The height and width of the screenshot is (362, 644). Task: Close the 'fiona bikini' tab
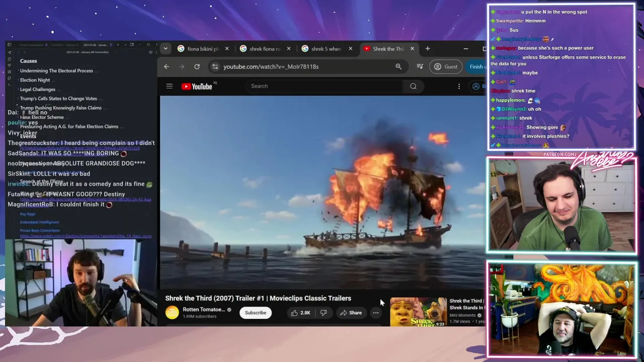pos(227,49)
